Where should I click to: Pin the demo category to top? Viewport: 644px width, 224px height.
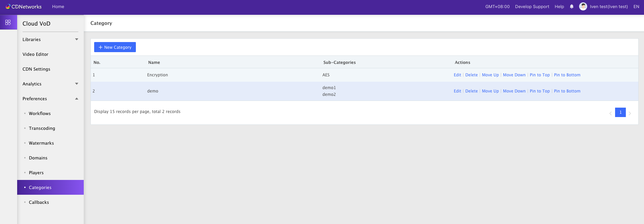click(x=539, y=91)
